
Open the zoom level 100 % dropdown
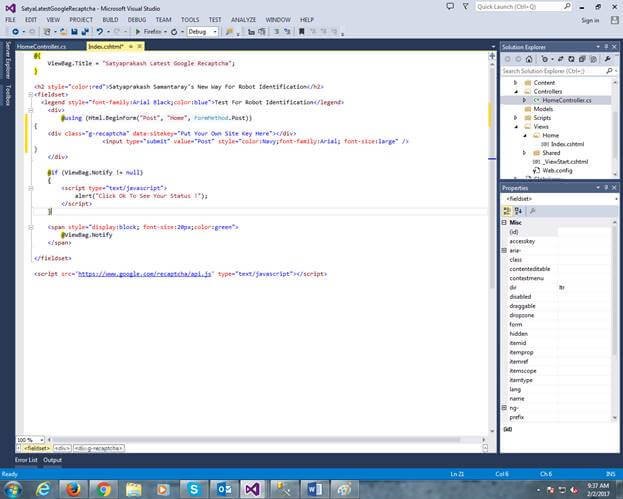pos(41,439)
